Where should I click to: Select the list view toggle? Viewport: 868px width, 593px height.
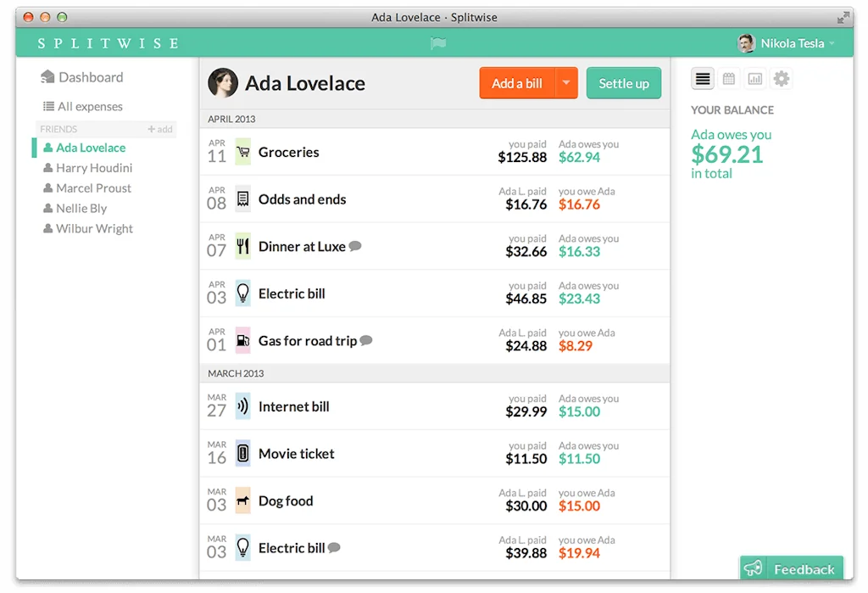[703, 79]
